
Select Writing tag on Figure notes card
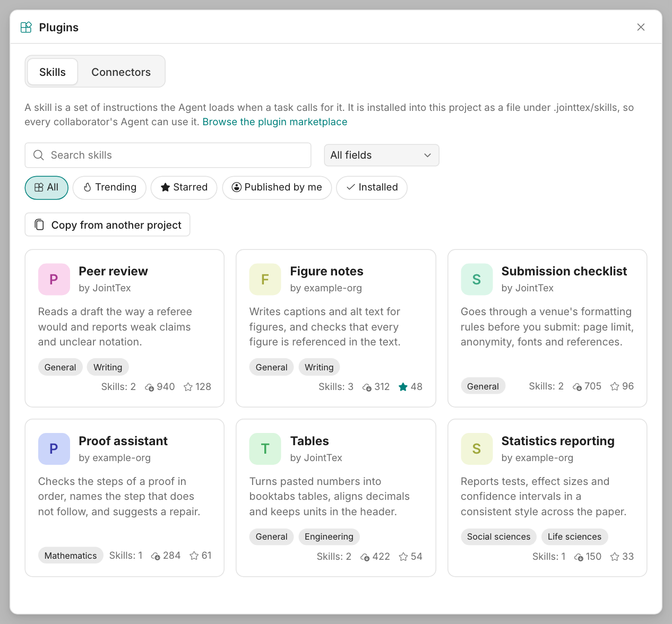[x=319, y=367]
